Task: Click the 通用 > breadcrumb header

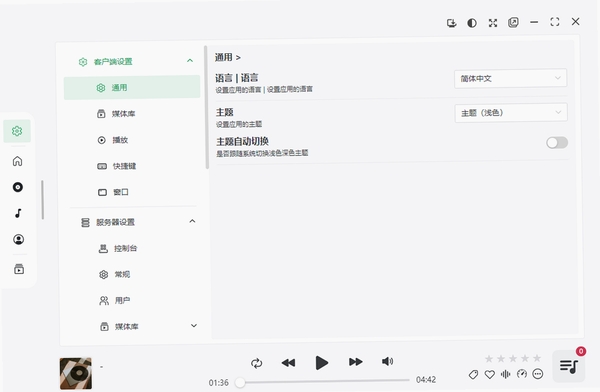Action: [x=227, y=57]
